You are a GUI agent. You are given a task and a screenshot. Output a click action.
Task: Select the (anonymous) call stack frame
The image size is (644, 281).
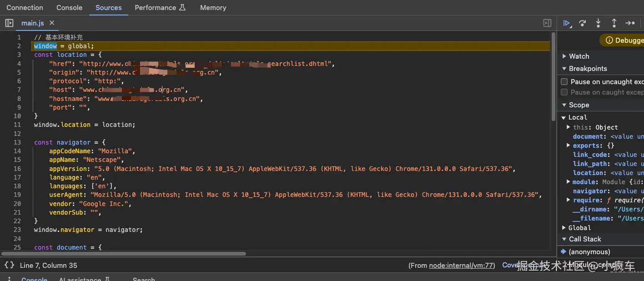click(x=589, y=252)
